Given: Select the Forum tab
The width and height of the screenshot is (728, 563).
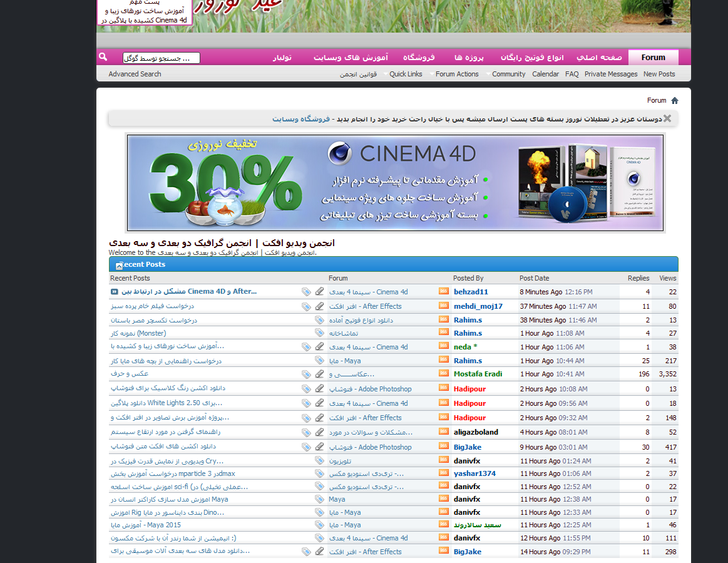Looking at the screenshot, I should pyautogui.click(x=654, y=57).
